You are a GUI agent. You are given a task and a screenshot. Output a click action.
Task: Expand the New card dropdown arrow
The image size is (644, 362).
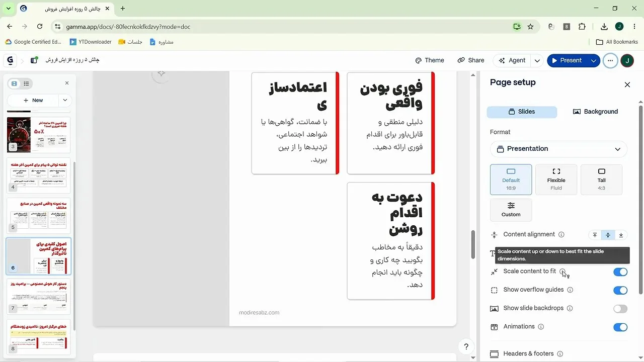point(65,100)
